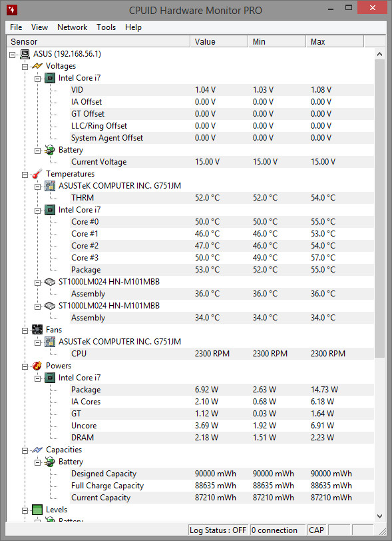This screenshot has height=541, width=392.
Task: Click the ASUS computer icon in tree
Action: [x=25, y=54]
